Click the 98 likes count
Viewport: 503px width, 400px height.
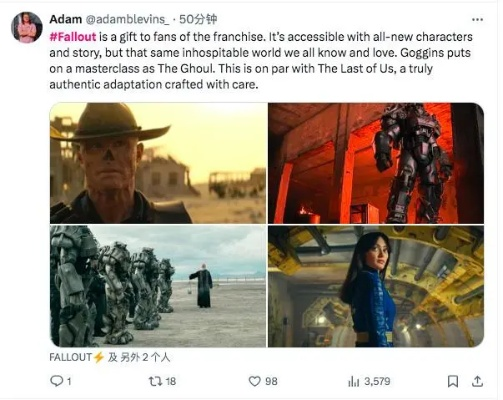[x=271, y=381]
